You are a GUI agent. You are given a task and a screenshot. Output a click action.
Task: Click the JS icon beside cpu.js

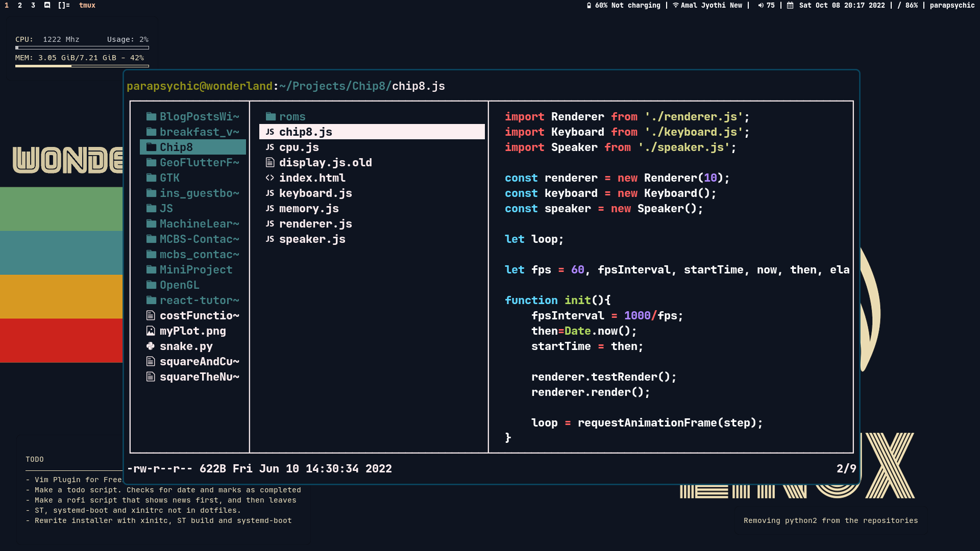click(270, 147)
